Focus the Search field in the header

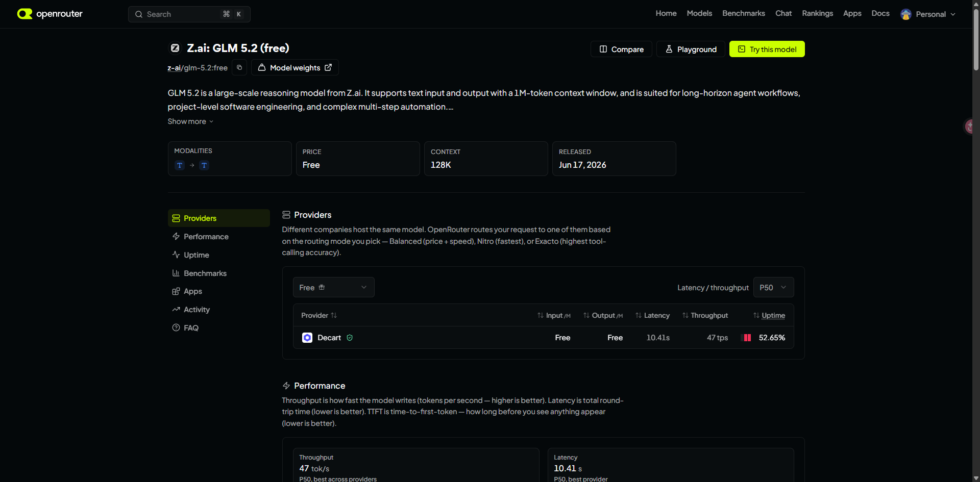(x=189, y=14)
